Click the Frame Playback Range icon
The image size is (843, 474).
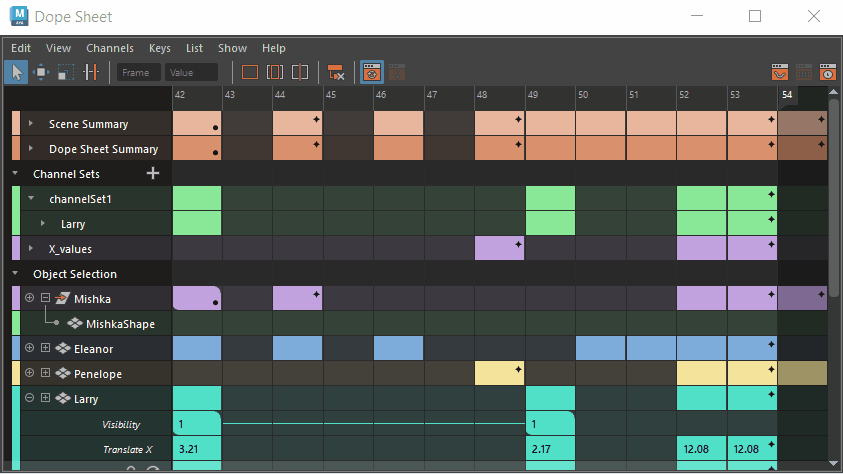coord(275,72)
